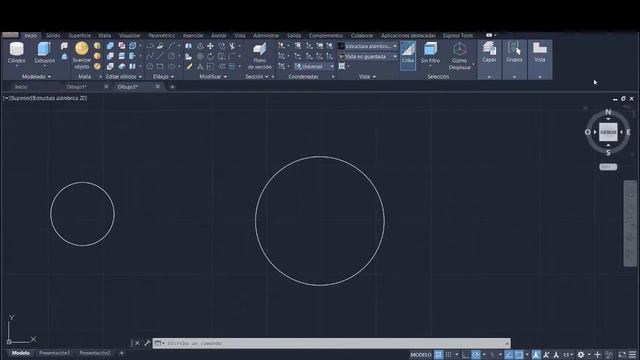640x360 pixels.
Task: Click the Move (cross arrows) modify icon
Action: (x=210, y=46)
